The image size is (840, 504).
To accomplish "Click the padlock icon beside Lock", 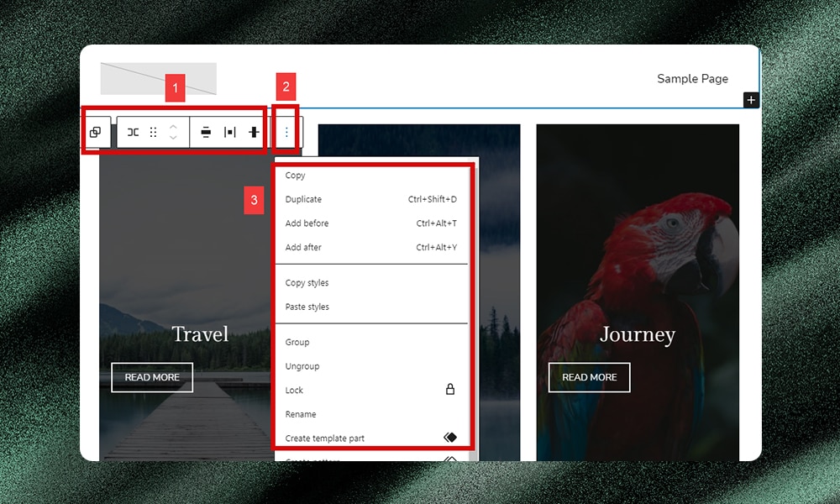I will point(450,390).
